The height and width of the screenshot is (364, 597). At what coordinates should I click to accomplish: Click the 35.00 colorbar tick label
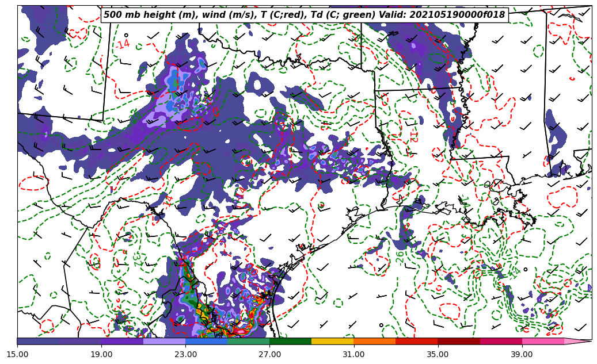click(438, 354)
